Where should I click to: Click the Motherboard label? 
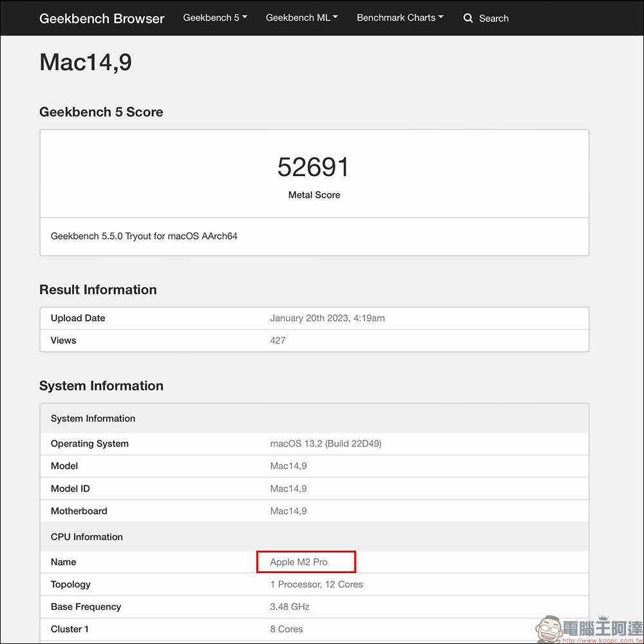coord(79,511)
